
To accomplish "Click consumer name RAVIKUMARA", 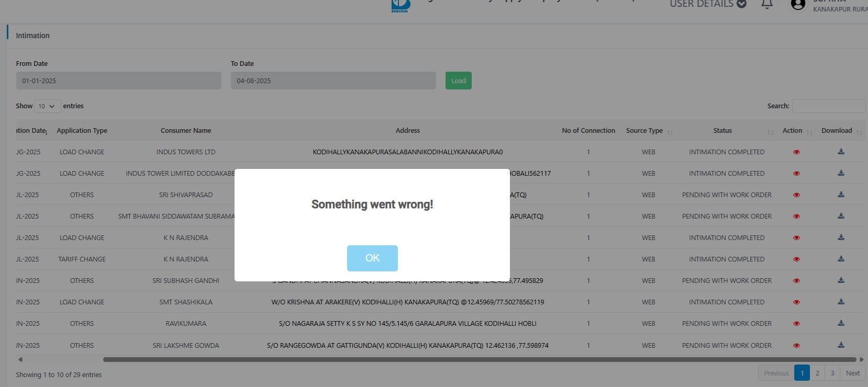I will coord(186,324).
